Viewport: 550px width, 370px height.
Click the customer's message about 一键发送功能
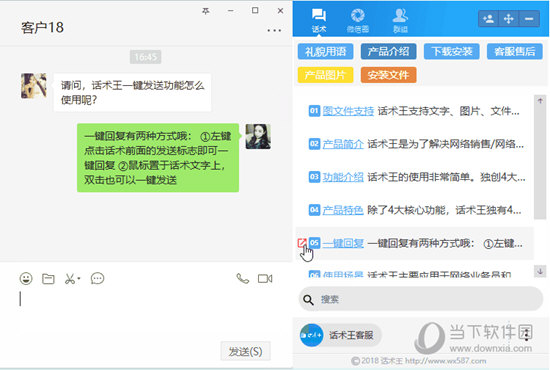point(132,93)
